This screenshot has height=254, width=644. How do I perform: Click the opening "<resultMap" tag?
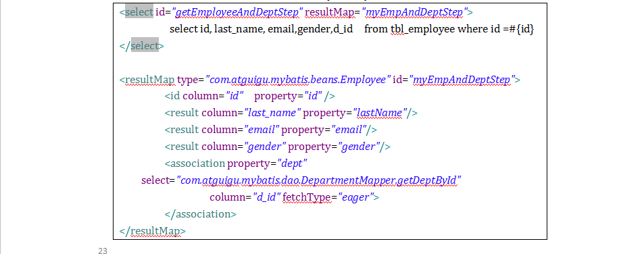point(147,80)
